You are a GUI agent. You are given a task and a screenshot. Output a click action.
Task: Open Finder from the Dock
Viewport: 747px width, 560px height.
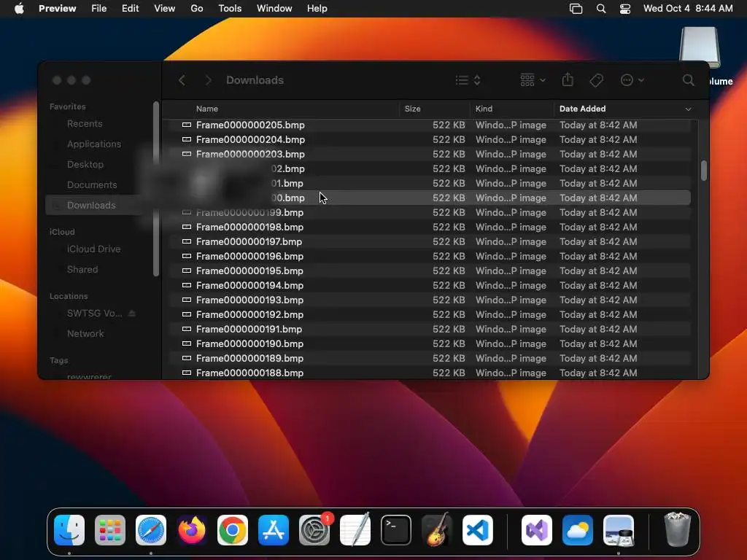(69, 530)
